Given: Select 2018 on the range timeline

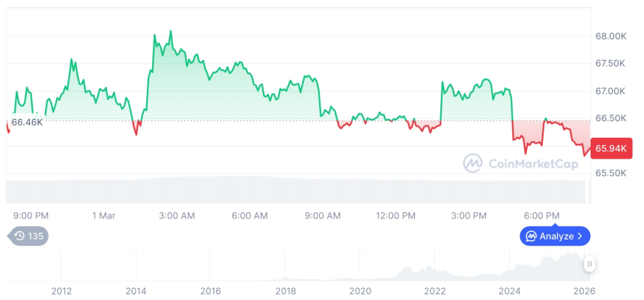Looking at the screenshot, I should pyautogui.click(x=285, y=291).
